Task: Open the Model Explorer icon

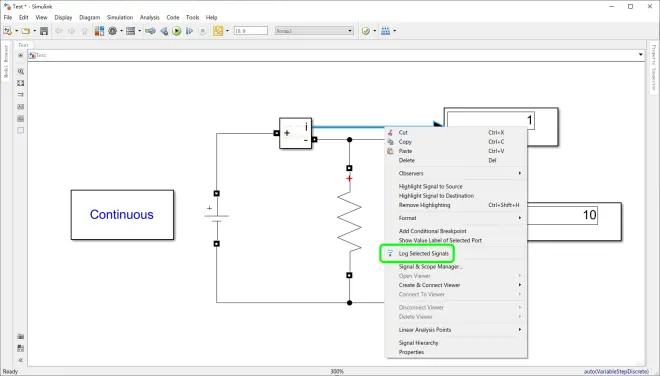Action: pyautogui.click(x=130, y=31)
